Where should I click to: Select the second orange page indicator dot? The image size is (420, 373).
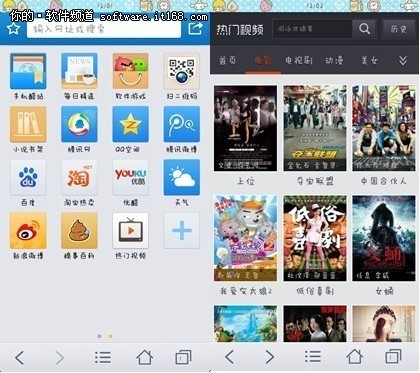click(110, 336)
